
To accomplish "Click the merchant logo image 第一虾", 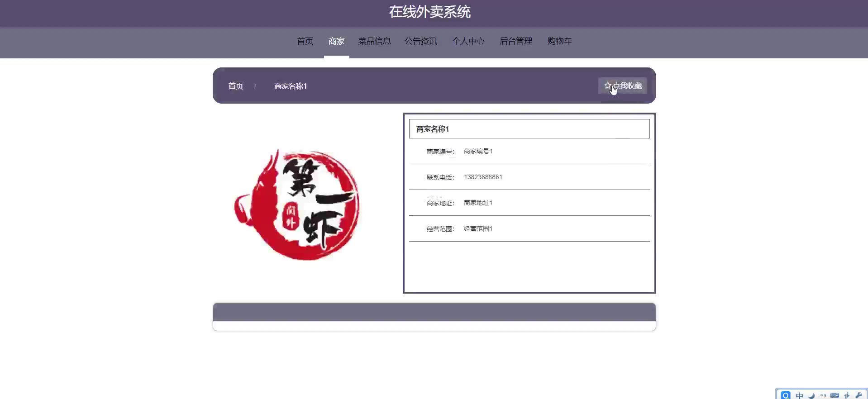I will tap(297, 204).
